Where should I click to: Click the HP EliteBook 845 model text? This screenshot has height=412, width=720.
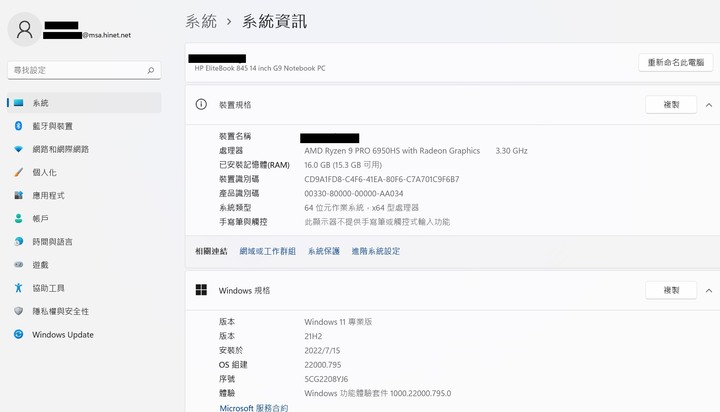click(x=260, y=68)
